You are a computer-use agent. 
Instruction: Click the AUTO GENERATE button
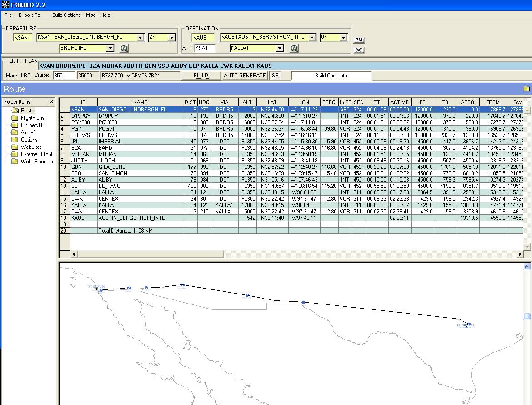tap(245, 76)
